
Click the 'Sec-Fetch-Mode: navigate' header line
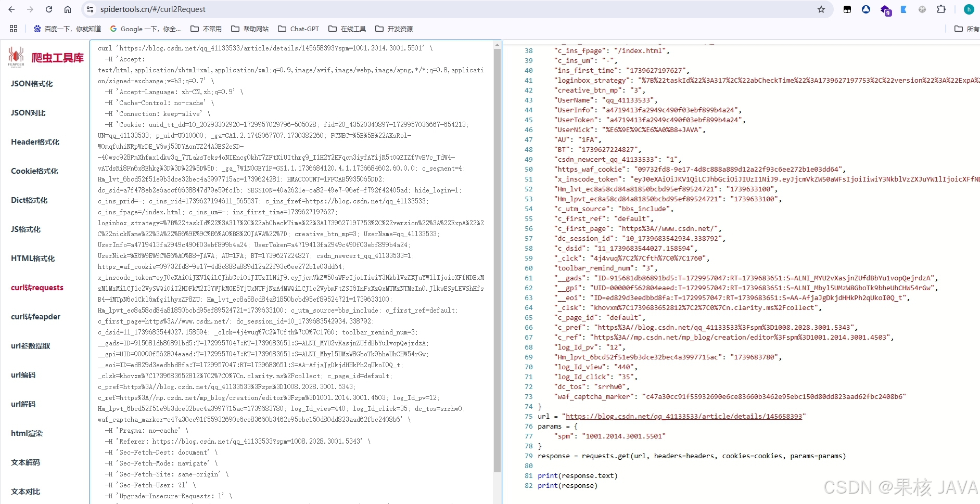[x=161, y=463]
